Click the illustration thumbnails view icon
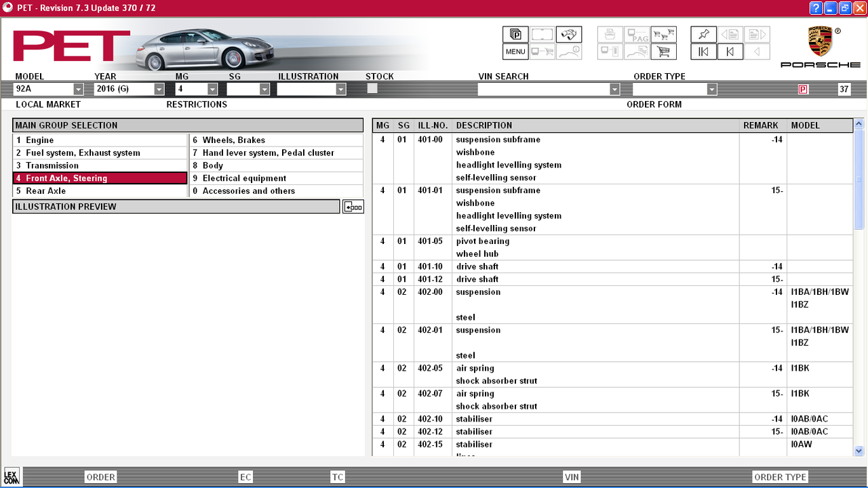868x488 pixels. tap(353, 207)
